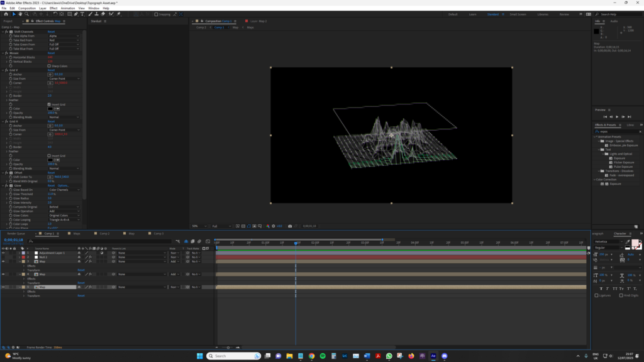Viewport: 644px width, 362px height.
Task: Select the Learn workspace
Action: 473,14
